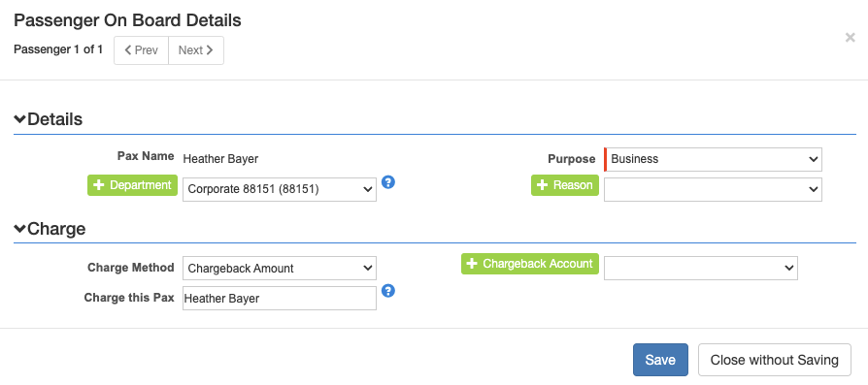Go to the next passenger with Next

[196, 50]
